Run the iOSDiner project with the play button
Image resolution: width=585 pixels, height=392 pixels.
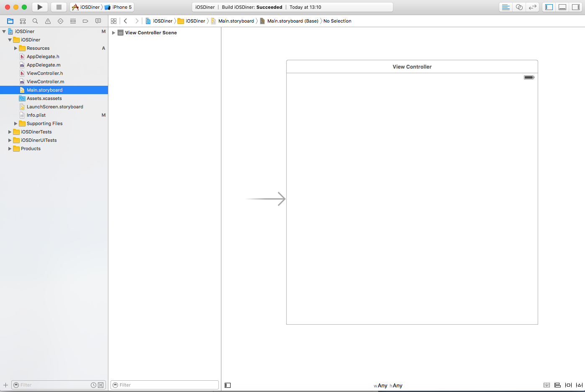pos(40,7)
